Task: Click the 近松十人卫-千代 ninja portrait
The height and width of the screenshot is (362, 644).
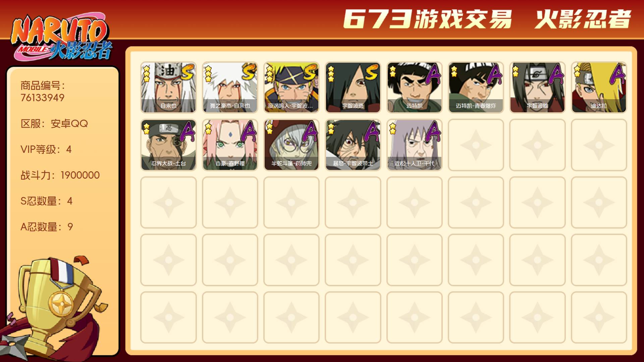Action: [414, 145]
